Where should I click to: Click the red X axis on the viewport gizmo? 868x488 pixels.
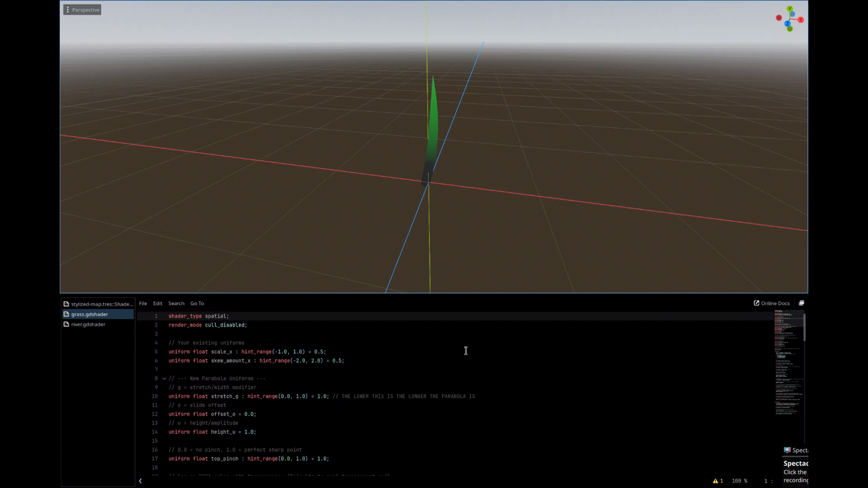(x=800, y=19)
